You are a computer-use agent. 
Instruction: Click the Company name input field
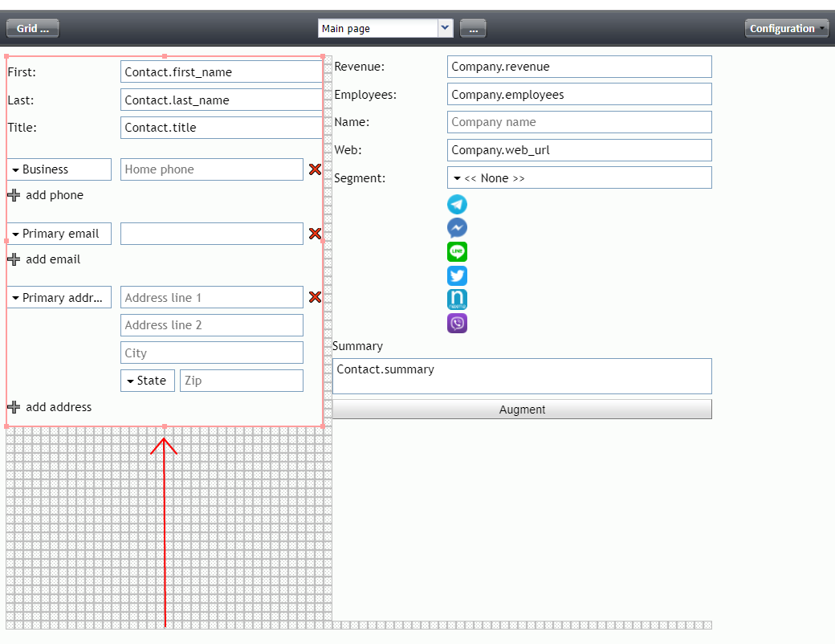click(580, 122)
